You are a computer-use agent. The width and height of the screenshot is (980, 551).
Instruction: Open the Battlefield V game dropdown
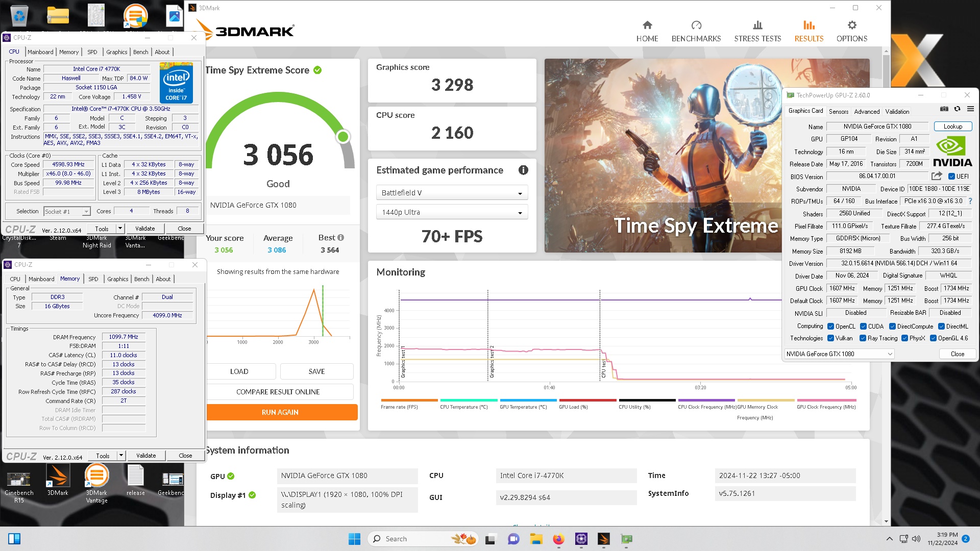(x=452, y=193)
